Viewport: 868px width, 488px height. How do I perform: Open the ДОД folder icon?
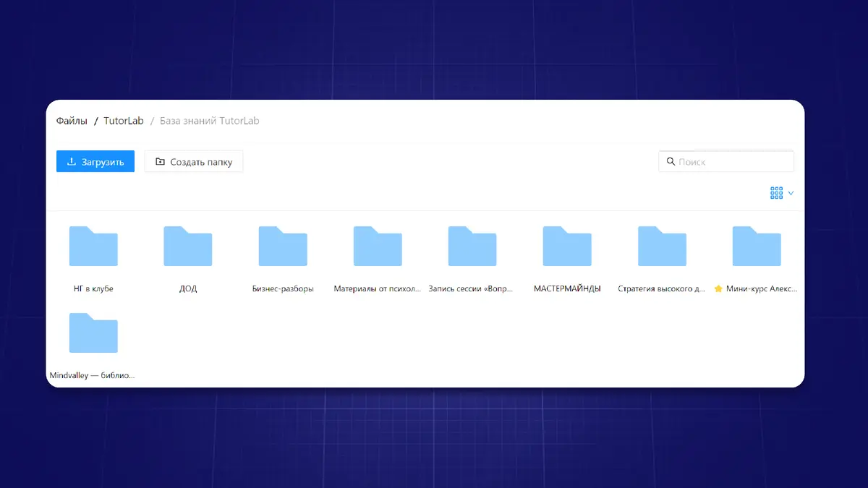tap(188, 247)
